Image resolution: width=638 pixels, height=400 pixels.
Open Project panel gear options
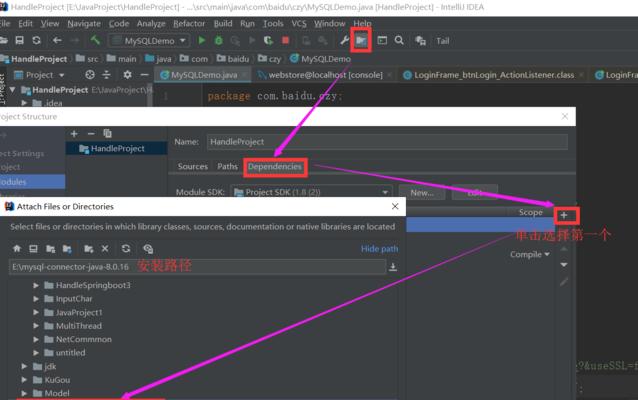127,74
